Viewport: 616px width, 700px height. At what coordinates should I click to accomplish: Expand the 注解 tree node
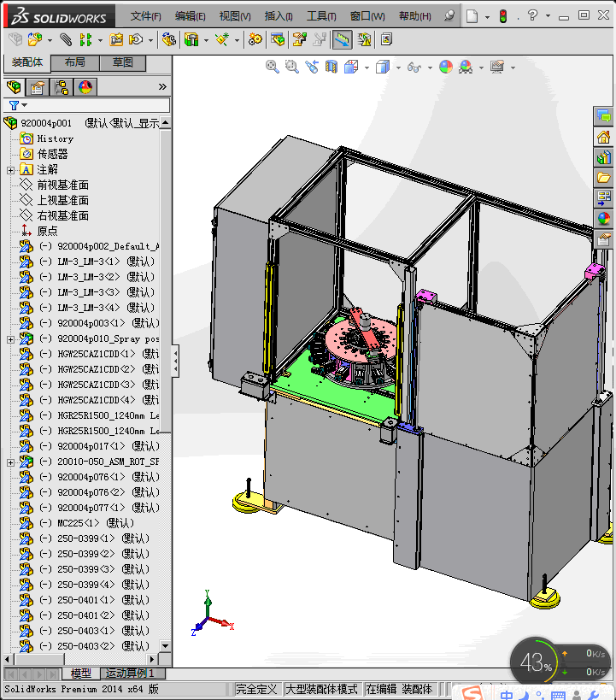pos(11,170)
